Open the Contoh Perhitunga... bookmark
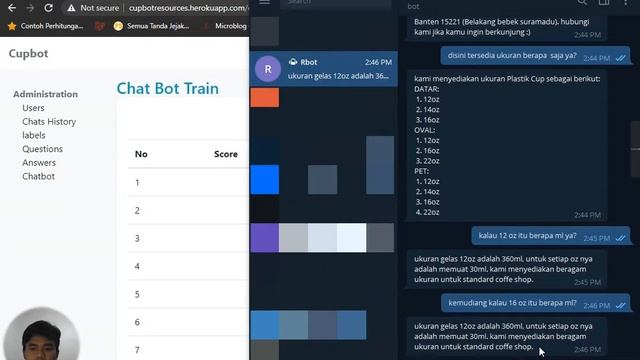 (45, 26)
